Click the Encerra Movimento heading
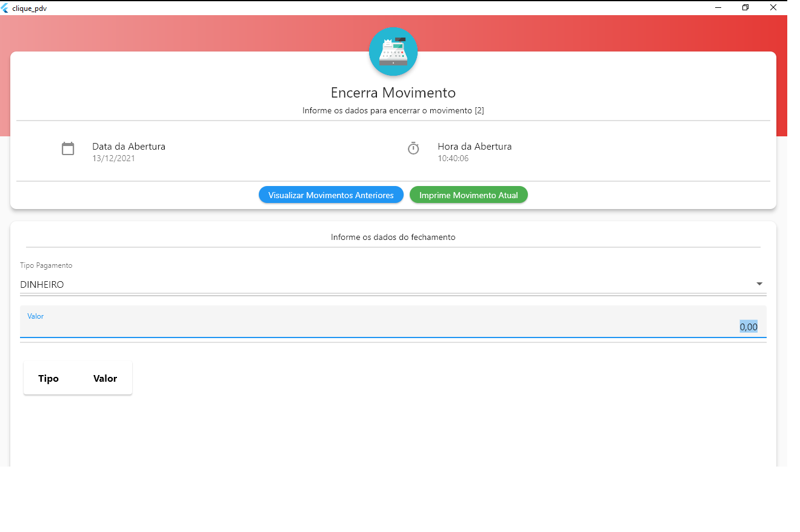This screenshot has height=532, width=800. [x=393, y=93]
